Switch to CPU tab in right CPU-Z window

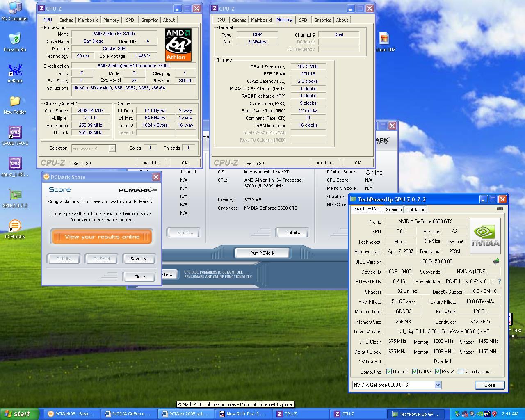[221, 20]
